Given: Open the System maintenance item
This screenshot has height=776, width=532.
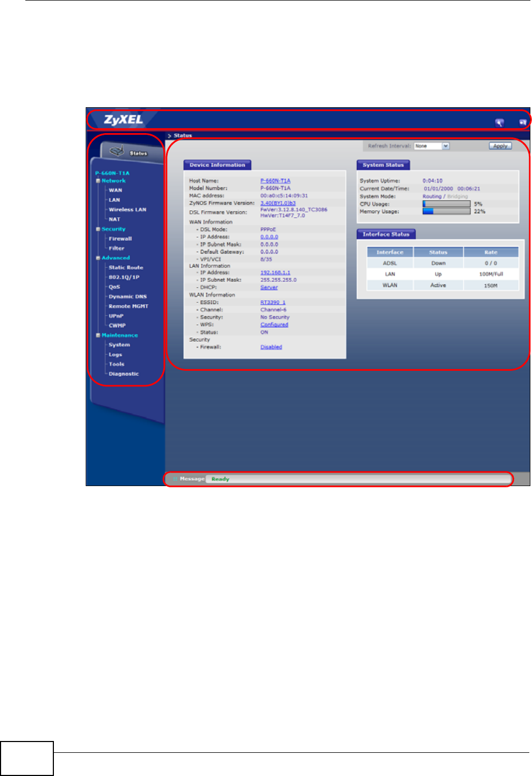Looking at the screenshot, I should point(119,345).
